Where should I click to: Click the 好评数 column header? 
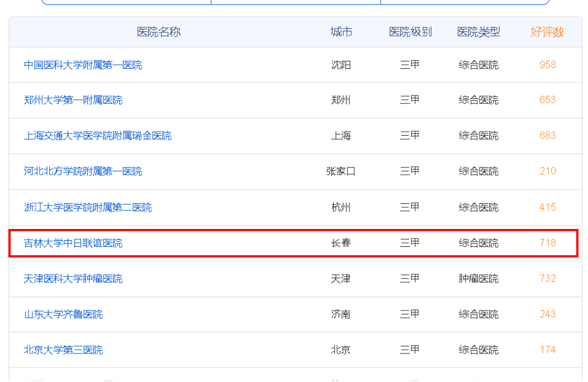(x=547, y=32)
